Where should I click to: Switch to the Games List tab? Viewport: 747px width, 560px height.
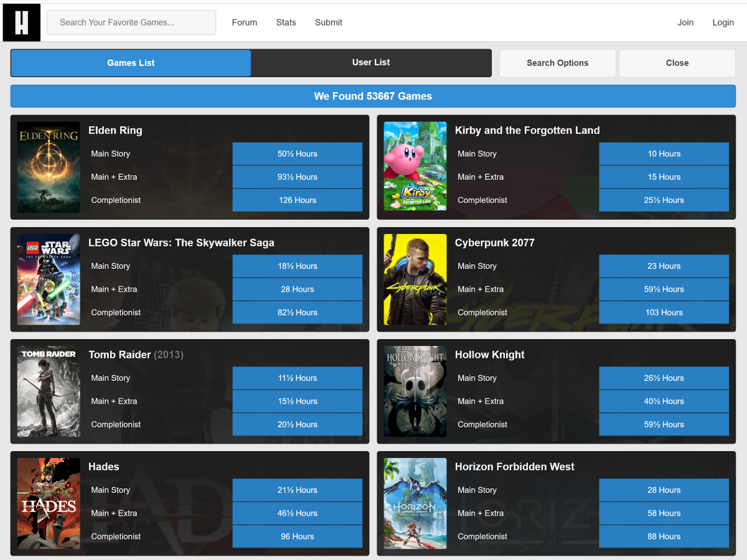pyautogui.click(x=131, y=63)
